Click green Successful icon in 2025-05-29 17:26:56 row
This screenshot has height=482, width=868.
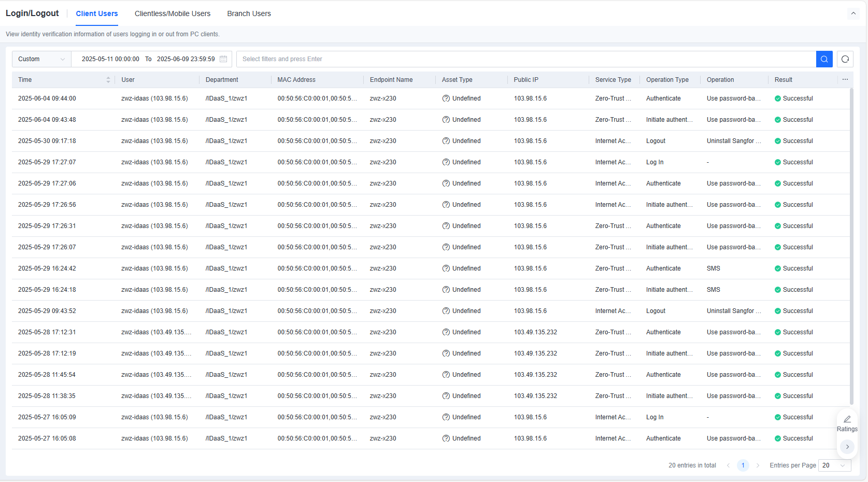[x=778, y=205]
